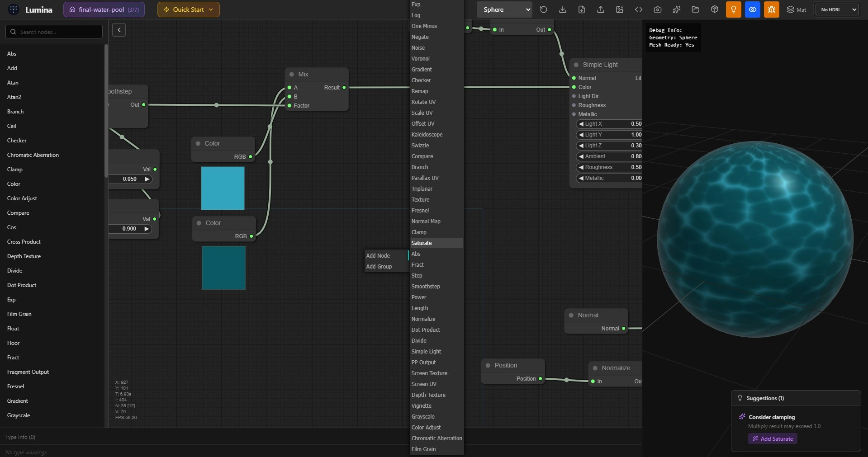Toggle the orange debug bug button
868x457 pixels.
(x=771, y=9)
